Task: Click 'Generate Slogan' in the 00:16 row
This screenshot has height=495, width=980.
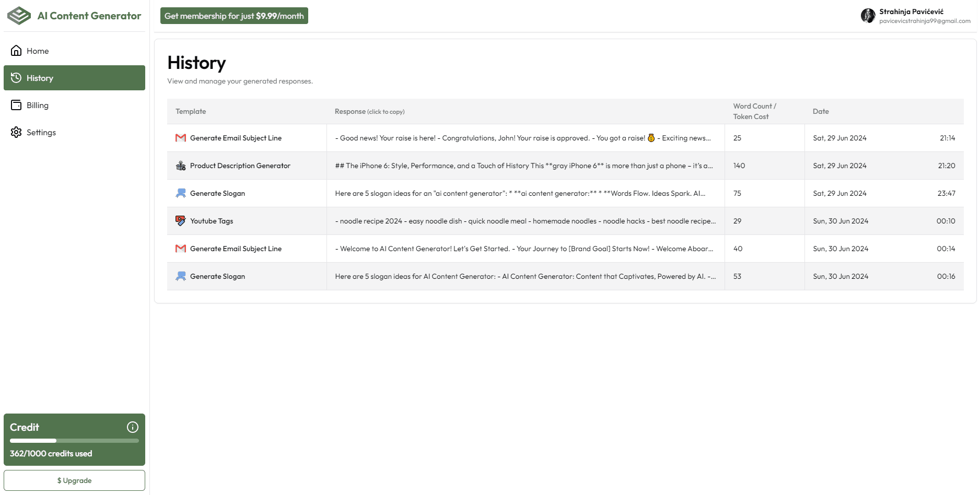Action: 217,276
